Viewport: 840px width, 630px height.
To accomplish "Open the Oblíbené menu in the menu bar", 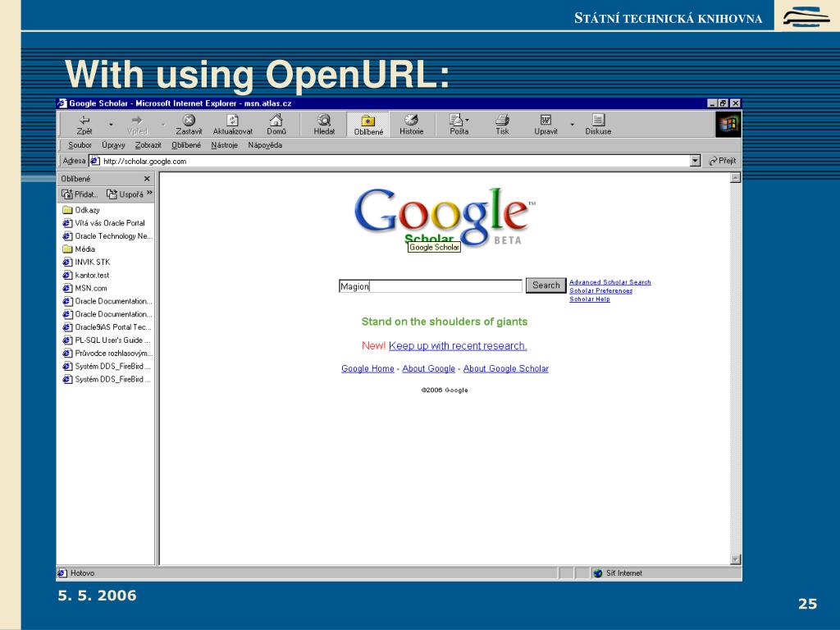I will [x=186, y=145].
